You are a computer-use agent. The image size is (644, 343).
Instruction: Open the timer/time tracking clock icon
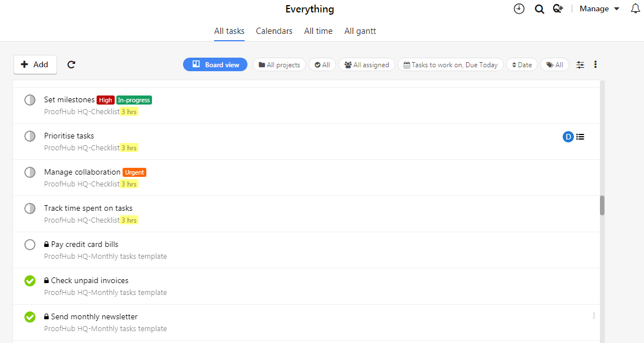click(x=519, y=8)
